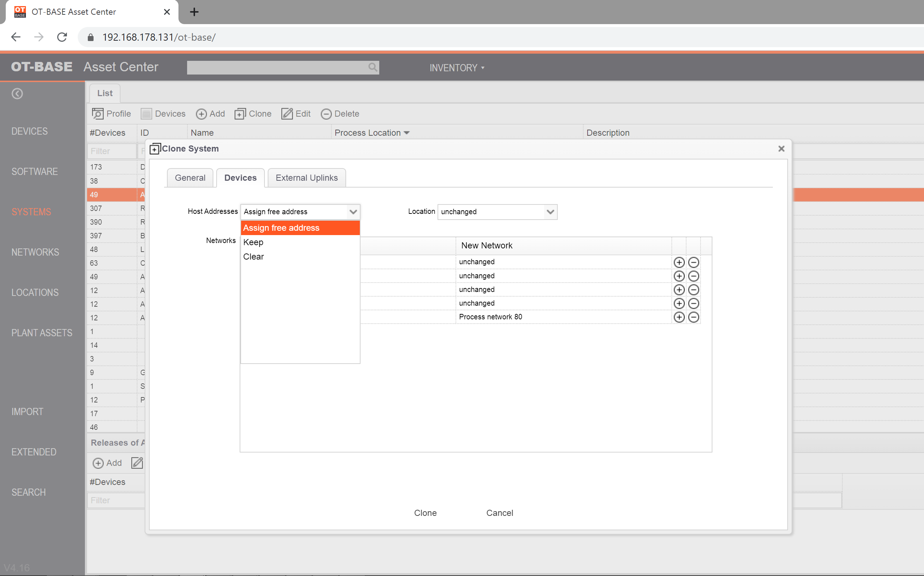Click the plus icon in the Process network 80 row
The height and width of the screenshot is (576, 924).
tap(679, 317)
